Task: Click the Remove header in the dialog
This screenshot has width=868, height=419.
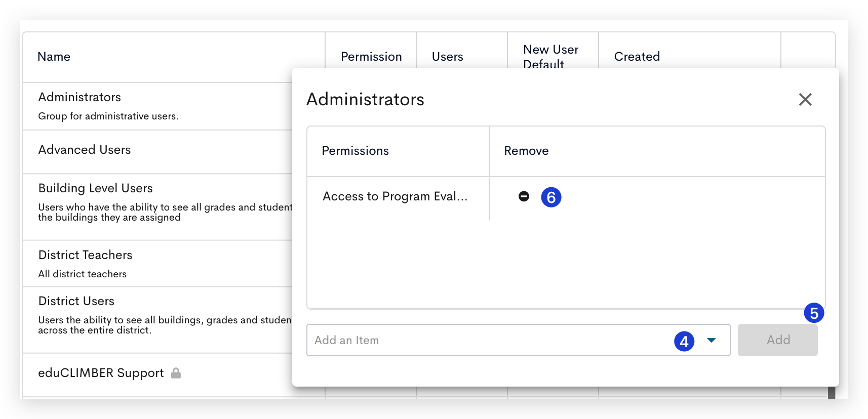Action: [x=526, y=151]
